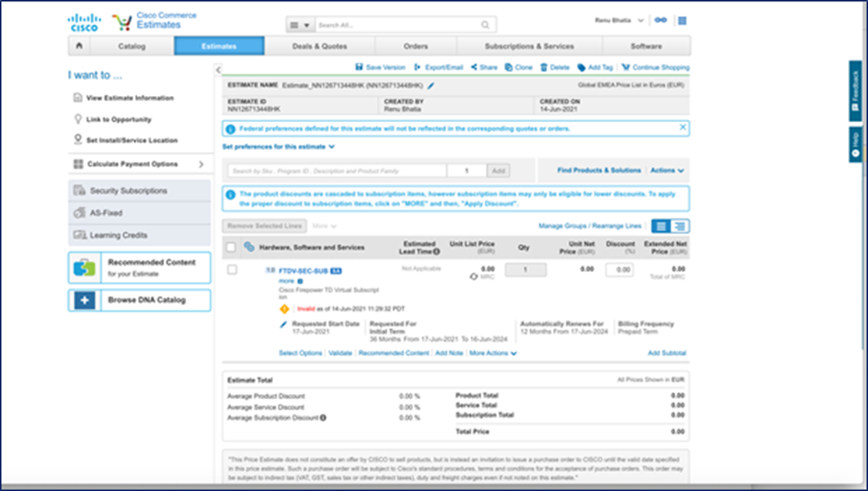Click the yellow warning icon next to Invalid
Viewport: 868px width, 491px height.
pyautogui.click(x=285, y=309)
